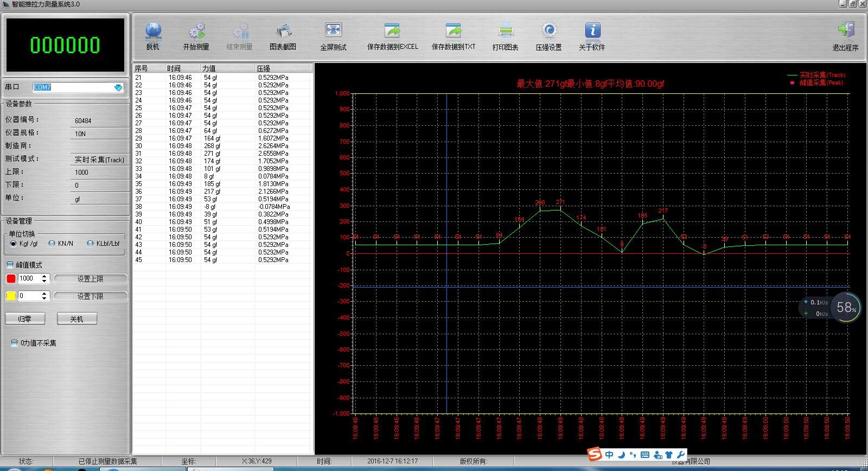Exit program with 退出程序 icon

(845, 36)
